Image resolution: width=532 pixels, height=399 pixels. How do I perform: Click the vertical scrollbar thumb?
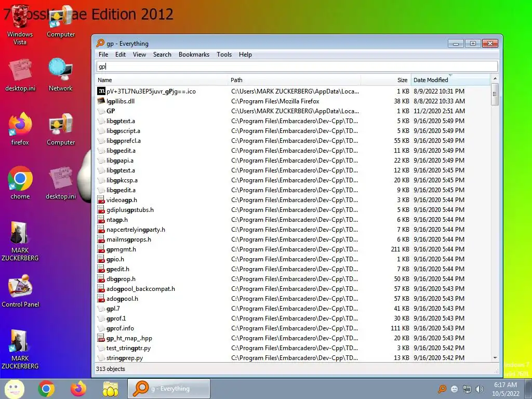[x=495, y=95]
